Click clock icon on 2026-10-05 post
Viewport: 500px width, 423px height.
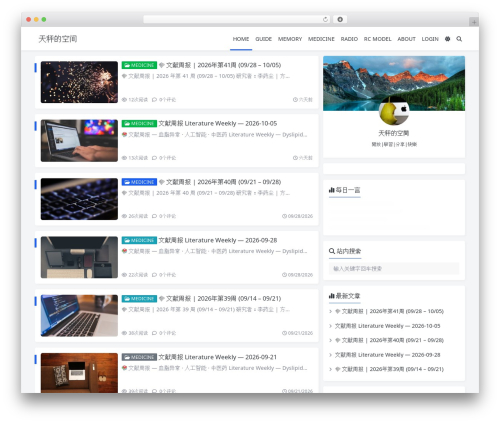tap(295, 158)
